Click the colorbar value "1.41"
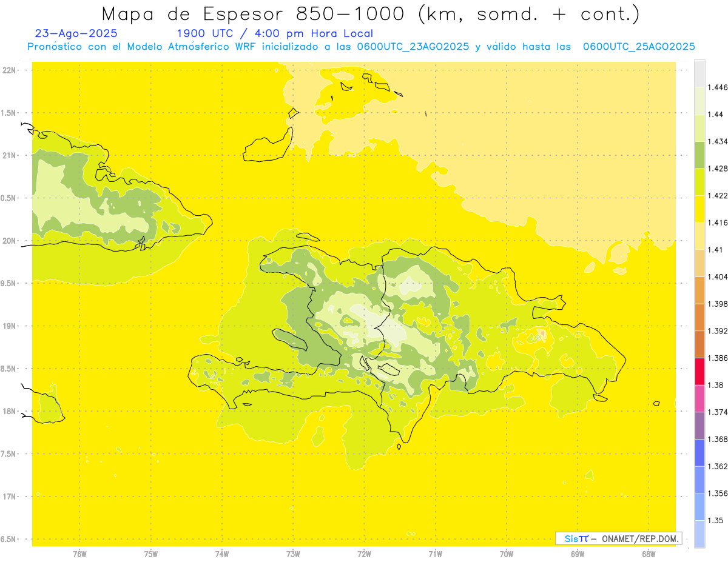728x562 pixels. point(716,250)
